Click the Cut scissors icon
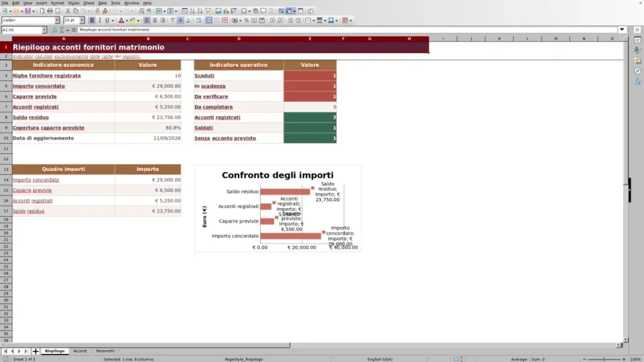The image size is (644, 362). coord(68,11)
